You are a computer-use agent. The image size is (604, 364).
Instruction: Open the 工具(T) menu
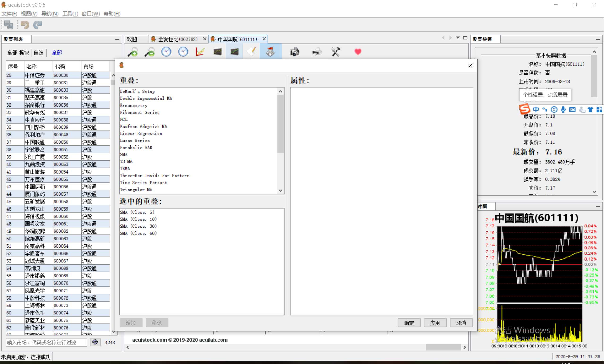[70, 14]
